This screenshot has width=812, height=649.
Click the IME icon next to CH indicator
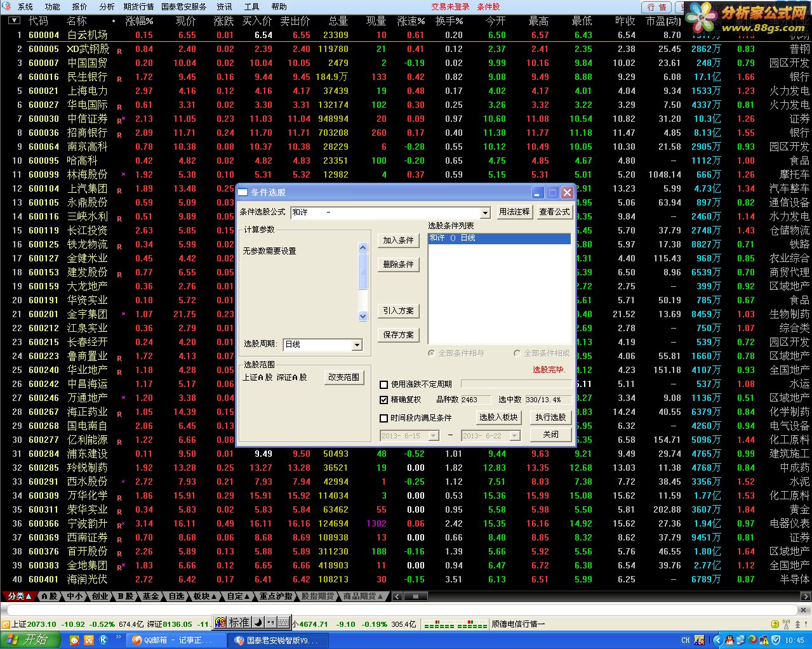(700, 640)
